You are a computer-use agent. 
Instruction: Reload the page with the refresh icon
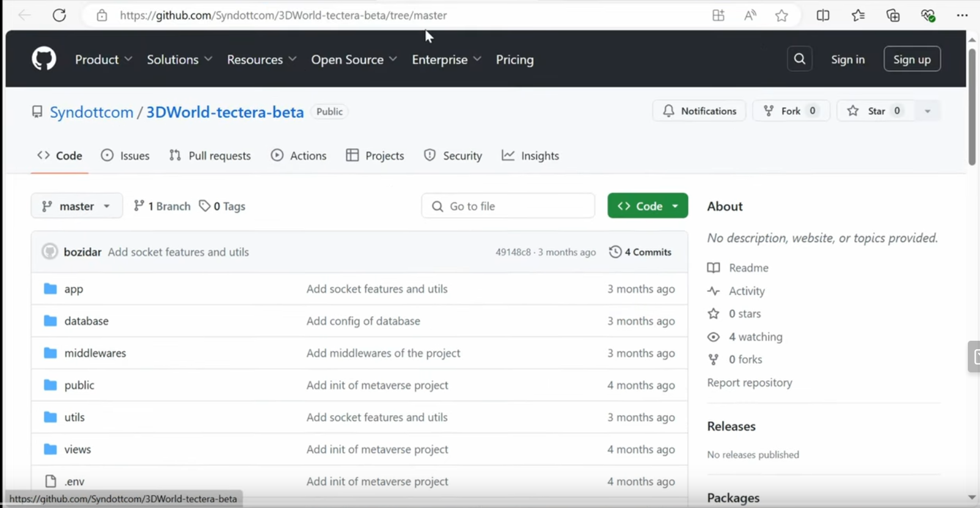59,15
